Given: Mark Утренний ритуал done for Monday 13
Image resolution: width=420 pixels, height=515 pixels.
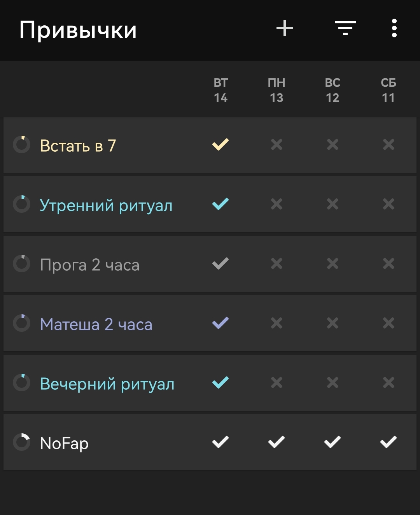Looking at the screenshot, I should click(276, 204).
